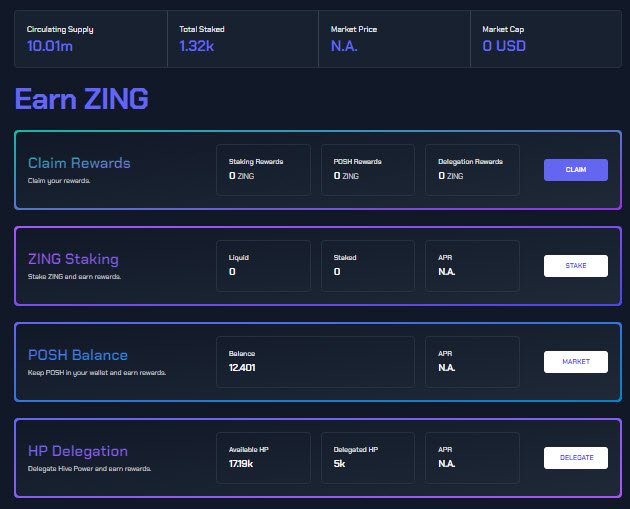Click the Claim Rewards title
This screenshot has height=509, width=630.
pos(79,163)
